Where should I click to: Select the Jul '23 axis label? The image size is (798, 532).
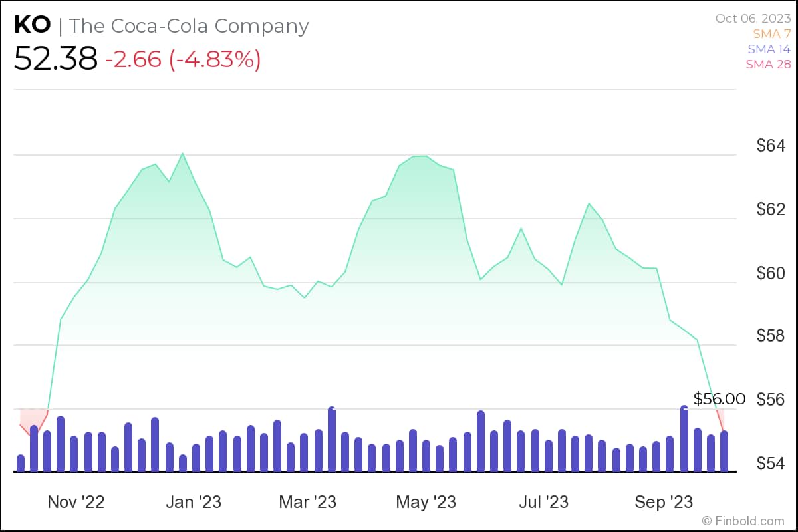[x=543, y=502]
